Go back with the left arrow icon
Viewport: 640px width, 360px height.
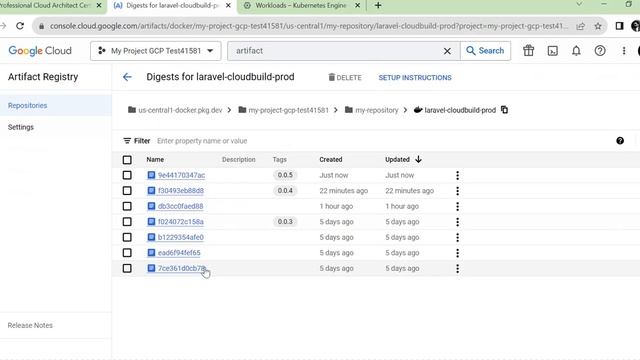point(127,77)
